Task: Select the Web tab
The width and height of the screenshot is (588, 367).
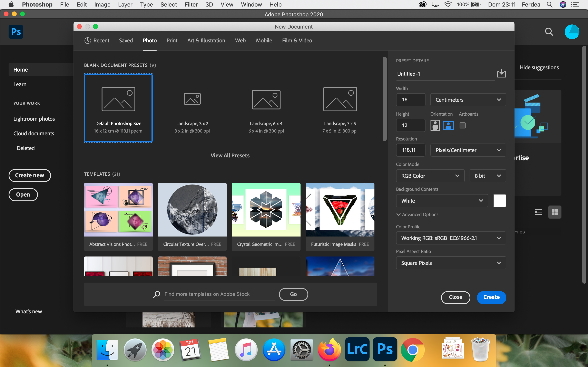Action: [240, 40]
